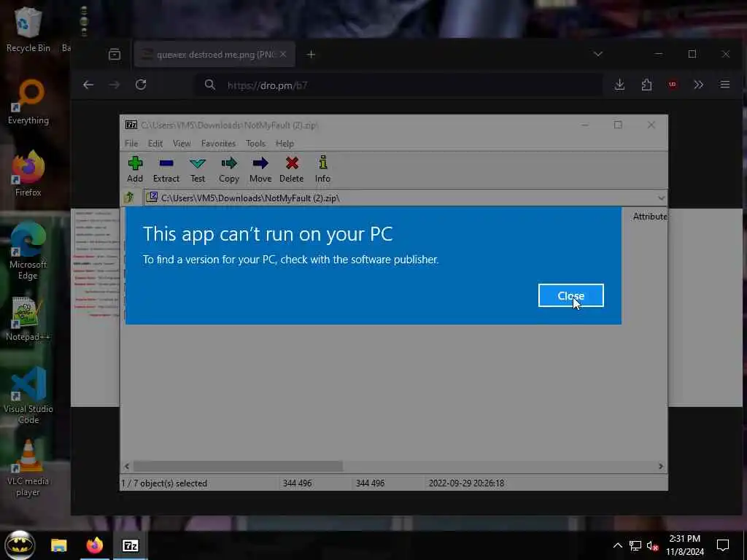This screenshot has width=747, height=560.
Task: Open the Tools menu in 7-Zip
Action: coord(256,144)
